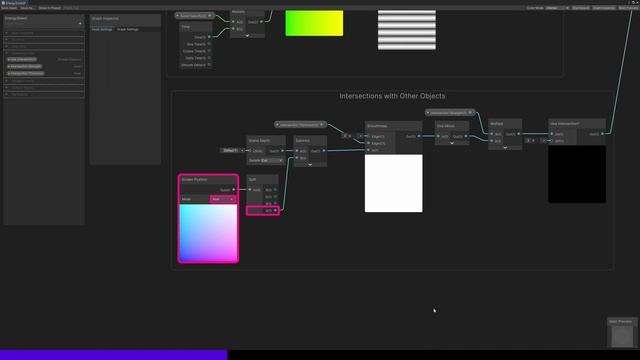Collapse chevron on Multiply node after One Minus
640x360 pixels.
(x=505, y=148)
